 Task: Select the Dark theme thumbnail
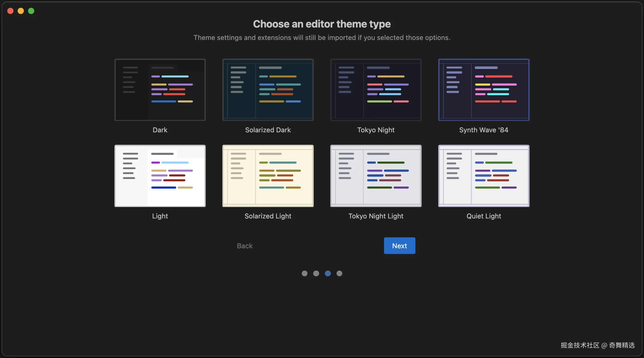tap(160, 90)
